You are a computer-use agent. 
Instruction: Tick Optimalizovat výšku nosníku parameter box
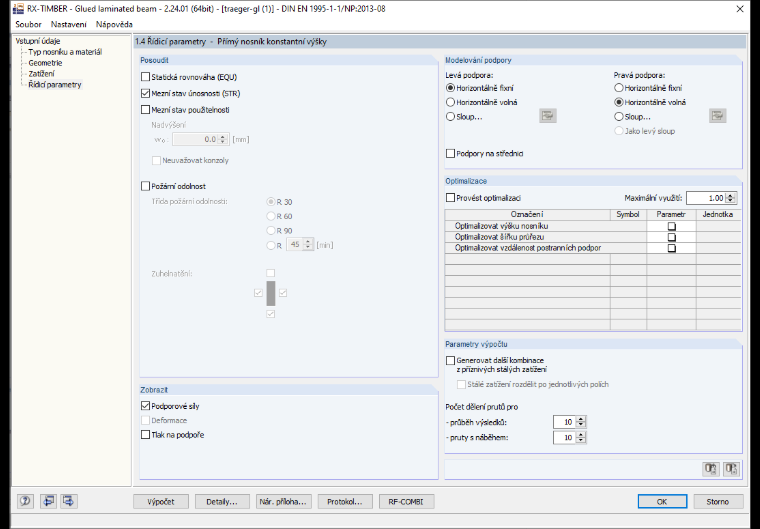671,226
